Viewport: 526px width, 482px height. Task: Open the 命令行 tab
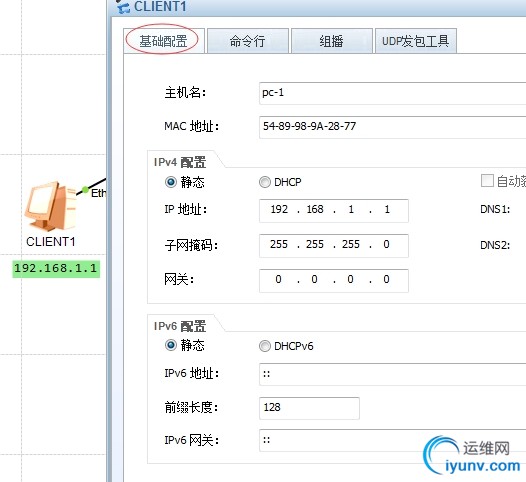(248, 41)
